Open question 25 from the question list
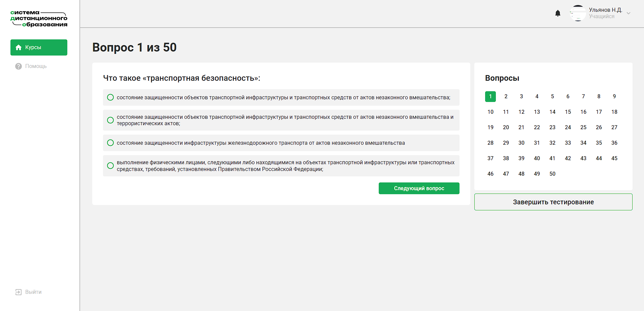Screen dimensions: 644x311 pyautogui.click(x=583, y=128)
